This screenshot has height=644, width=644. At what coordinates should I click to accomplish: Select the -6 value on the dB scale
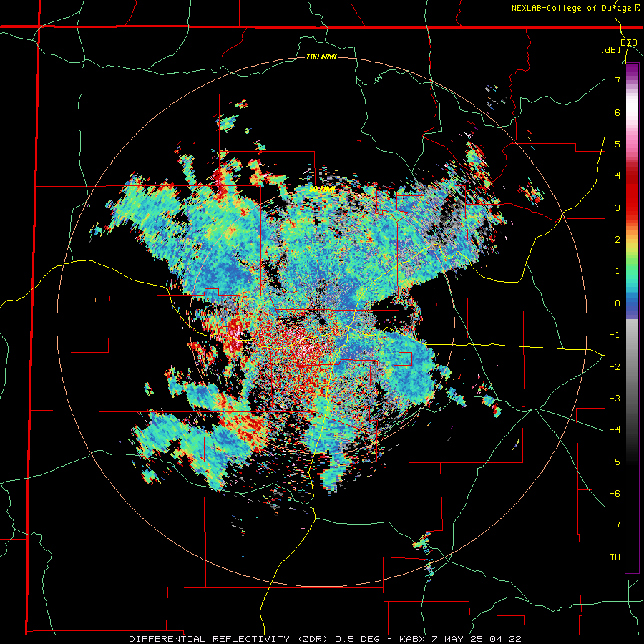(x=615, y=493)
